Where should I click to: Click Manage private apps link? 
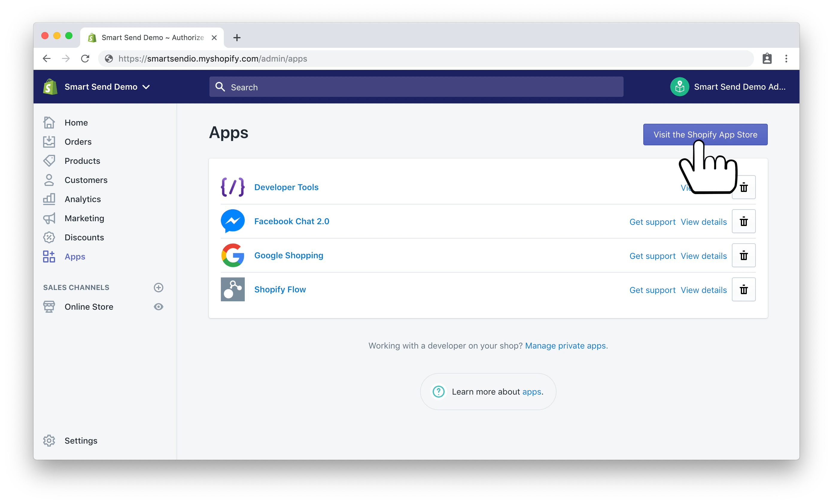(565, 346)
